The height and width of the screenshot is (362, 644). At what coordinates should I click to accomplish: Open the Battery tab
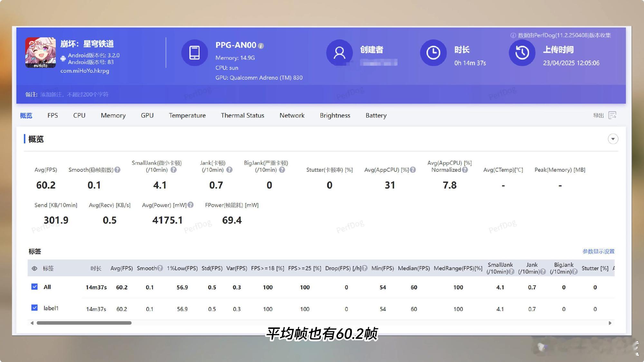pyautogui.click(x=376, y=116)
